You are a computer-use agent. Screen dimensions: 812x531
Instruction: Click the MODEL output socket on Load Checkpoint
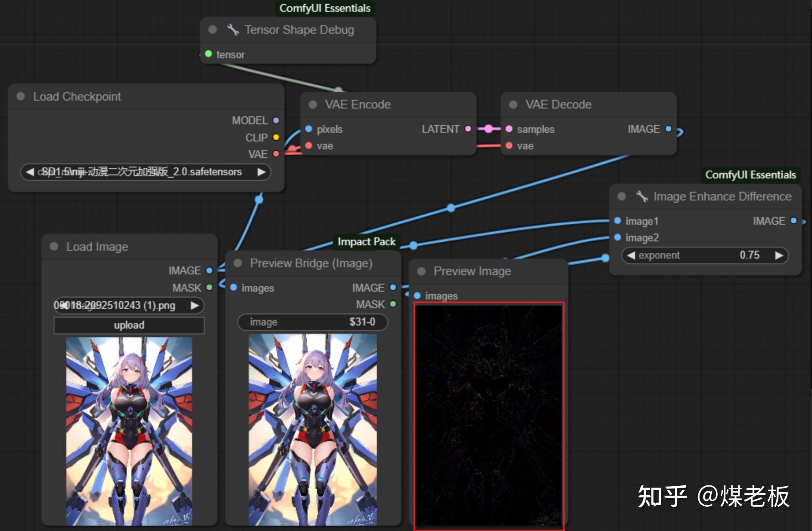click(x=276, y=120)
